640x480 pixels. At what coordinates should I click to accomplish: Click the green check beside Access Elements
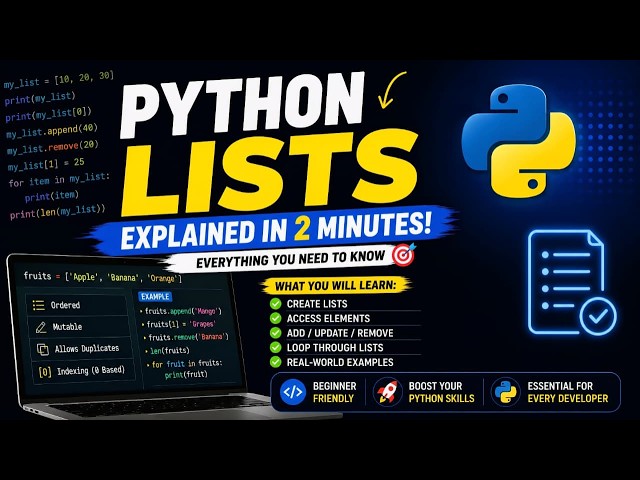(x=276, y=318)
